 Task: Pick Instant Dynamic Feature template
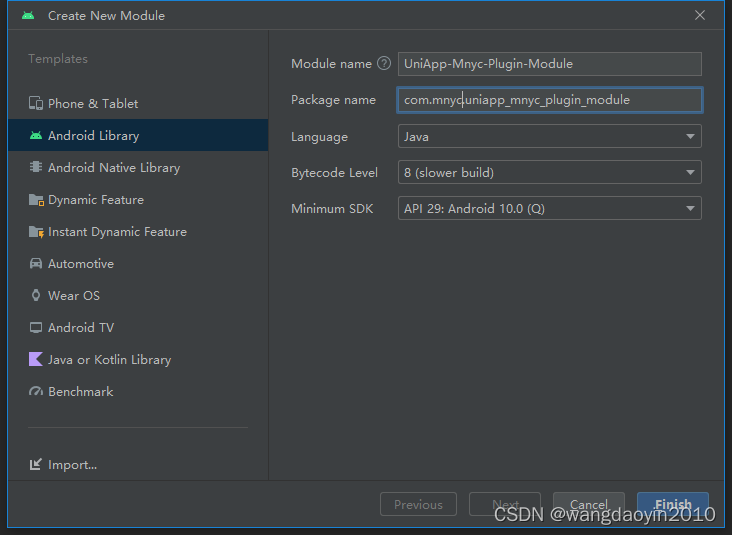[138, 232]
